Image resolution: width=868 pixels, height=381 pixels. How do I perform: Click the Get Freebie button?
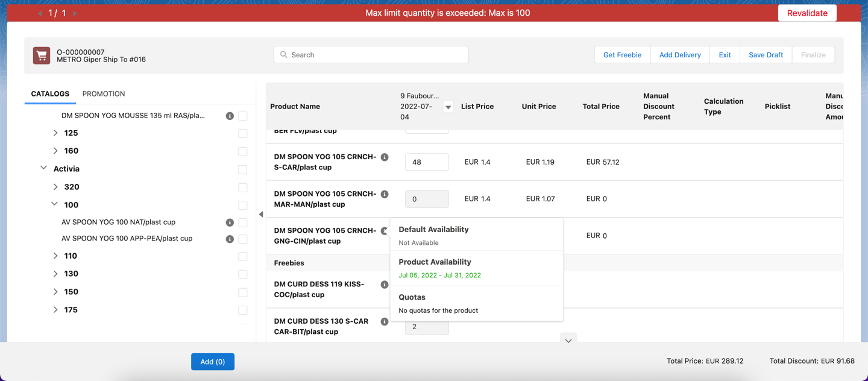click(x=622, y=55)
